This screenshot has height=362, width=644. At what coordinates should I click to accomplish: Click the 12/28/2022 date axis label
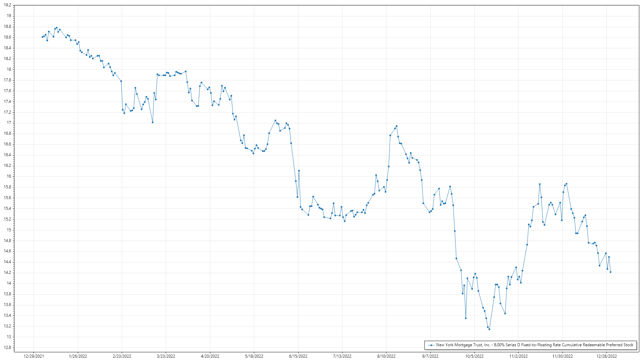pos(606,356)
